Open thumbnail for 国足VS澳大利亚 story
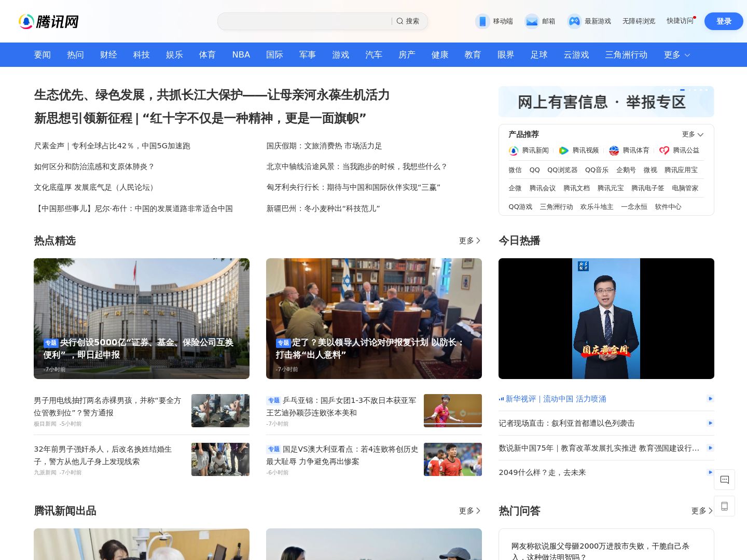Image resolution: width=747 pixels, height=560 pixels. click(453, 459)
